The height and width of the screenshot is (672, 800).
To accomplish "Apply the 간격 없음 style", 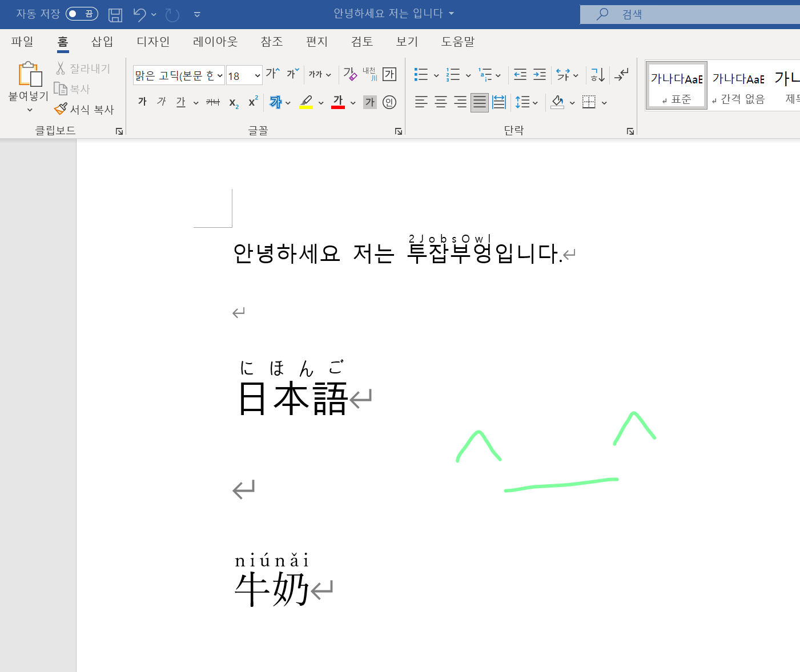I will point(738,85).
